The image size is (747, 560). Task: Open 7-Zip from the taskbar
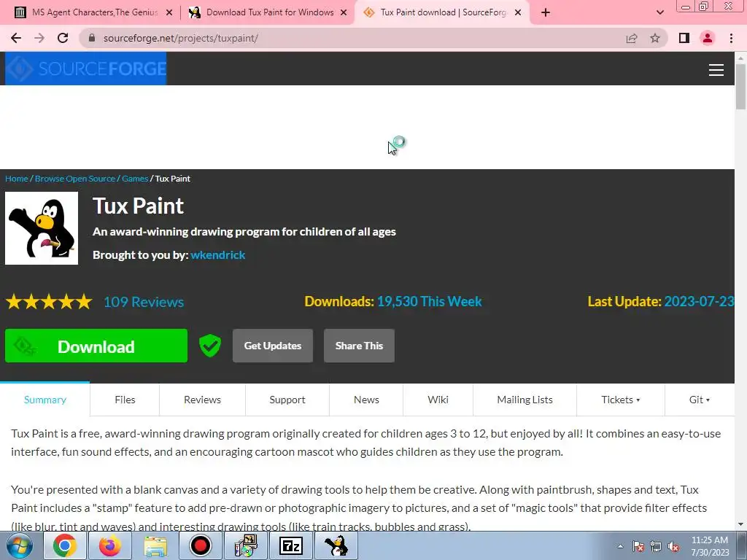pyautogui.click(x=290, y=545)
